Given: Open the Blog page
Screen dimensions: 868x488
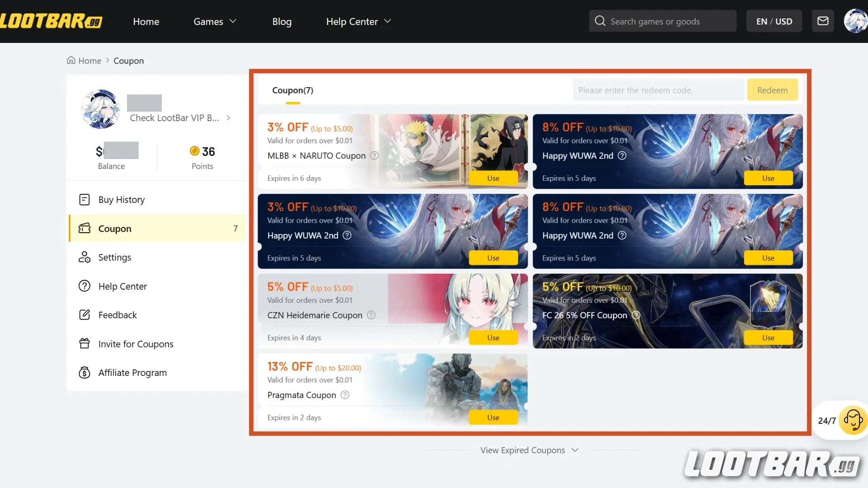Looking at the screenshot, I should [x=282, y=21].
